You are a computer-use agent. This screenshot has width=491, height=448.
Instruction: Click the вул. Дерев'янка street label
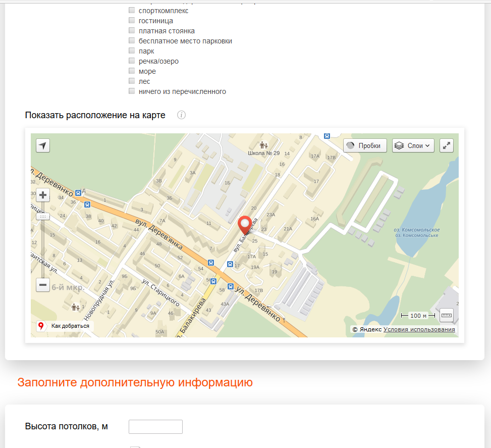(x=159, y=234)
